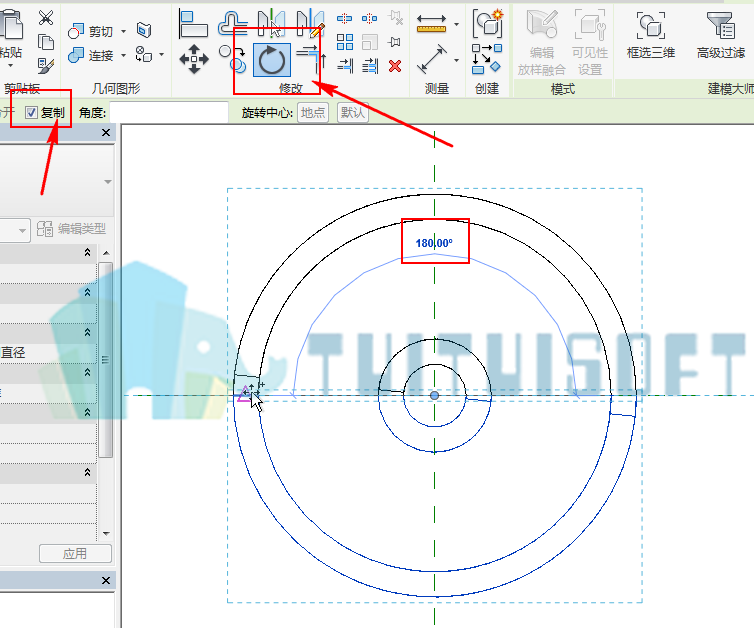Image resolution: width=754 pixels, height=628 pixels.
Task: Collapse the section header above 直径 row
Action: point(87,332)
